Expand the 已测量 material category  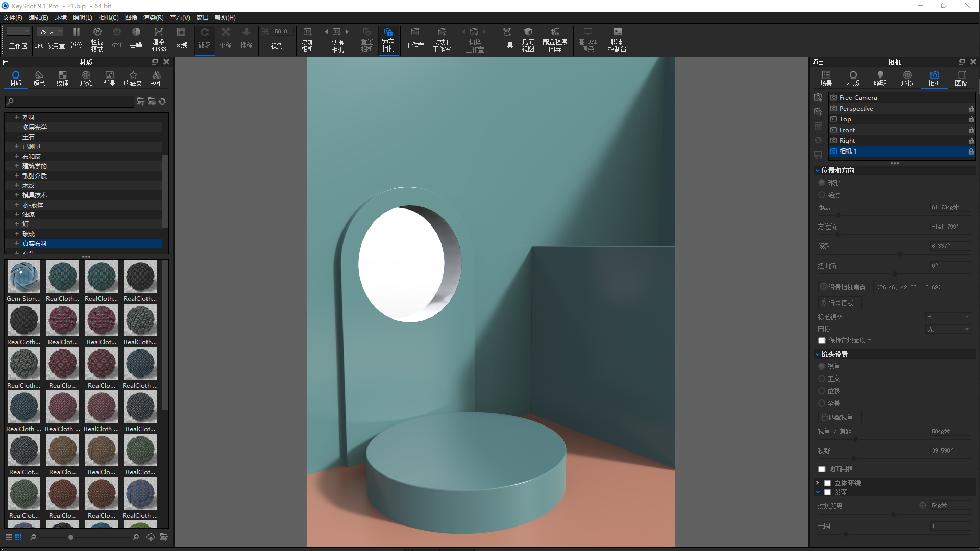click(16, 146)
